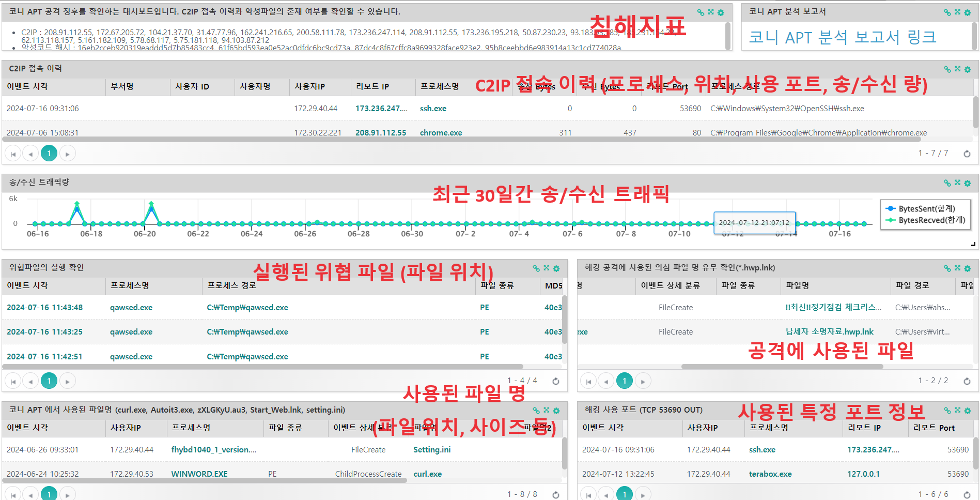This screenshot has width=980, height=500.
Task: Open Setting.ini file name link
Action: pos(432,450)
